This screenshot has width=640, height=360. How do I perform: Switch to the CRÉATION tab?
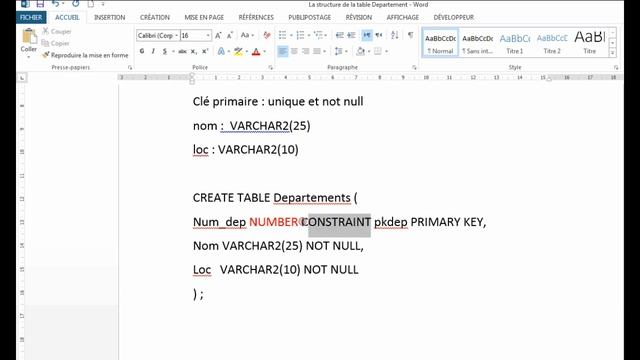point(155,18)
